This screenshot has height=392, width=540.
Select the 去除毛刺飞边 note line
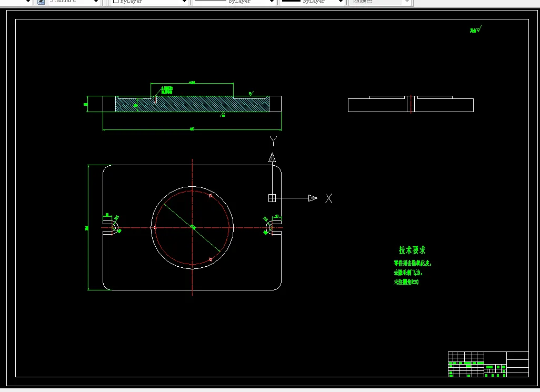(408, 273)
